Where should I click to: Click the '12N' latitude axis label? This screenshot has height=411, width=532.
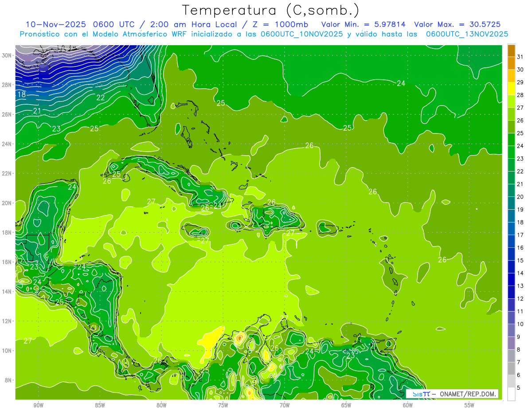click(7, 321)
